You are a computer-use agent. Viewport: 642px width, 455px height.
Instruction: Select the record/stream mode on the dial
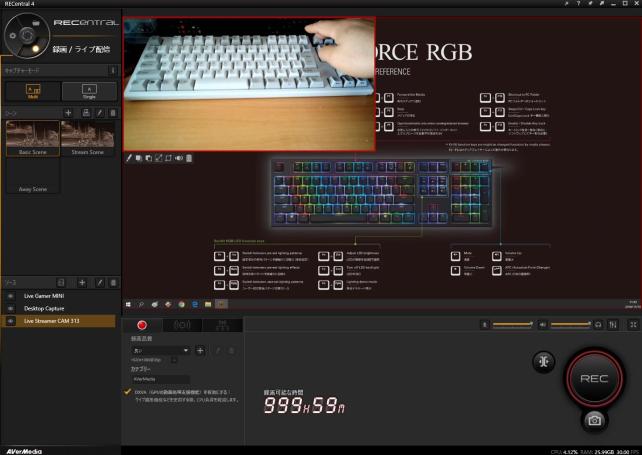[x=35, y=49]
